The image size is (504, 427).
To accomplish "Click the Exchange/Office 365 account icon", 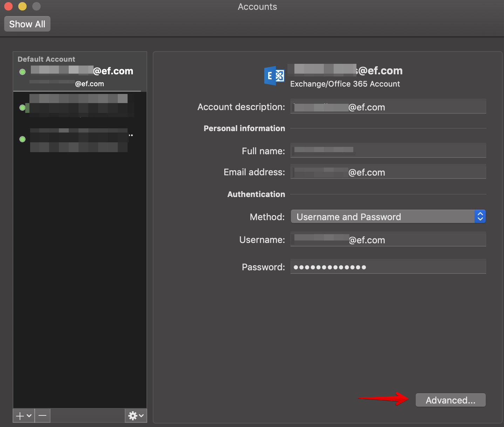I will click(274, 76).
